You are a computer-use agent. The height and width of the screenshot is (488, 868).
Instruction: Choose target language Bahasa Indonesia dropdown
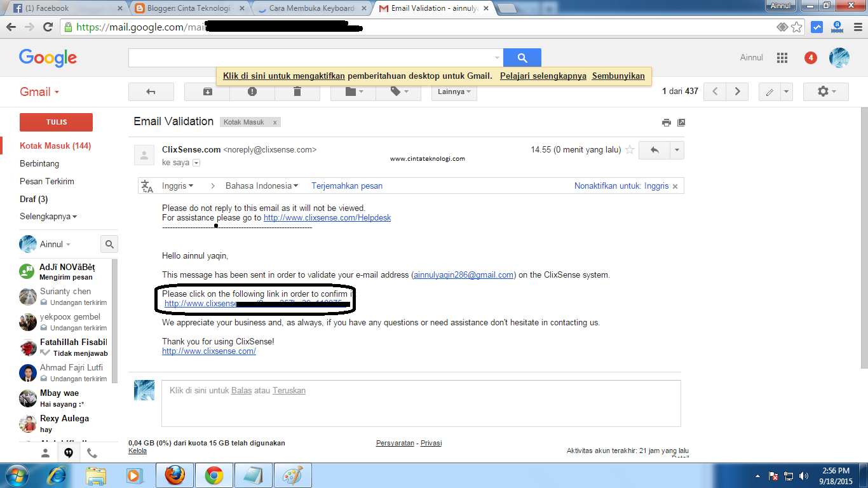pyautogui.click(x=262, y=186)
